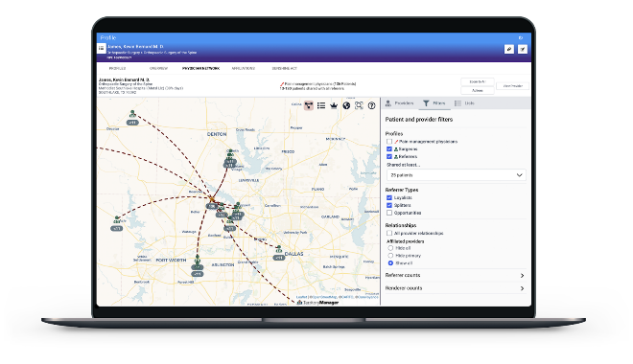Select the crown icon on map toolbar
Viewport: 633px width, 364px height.
click(334, 105)
